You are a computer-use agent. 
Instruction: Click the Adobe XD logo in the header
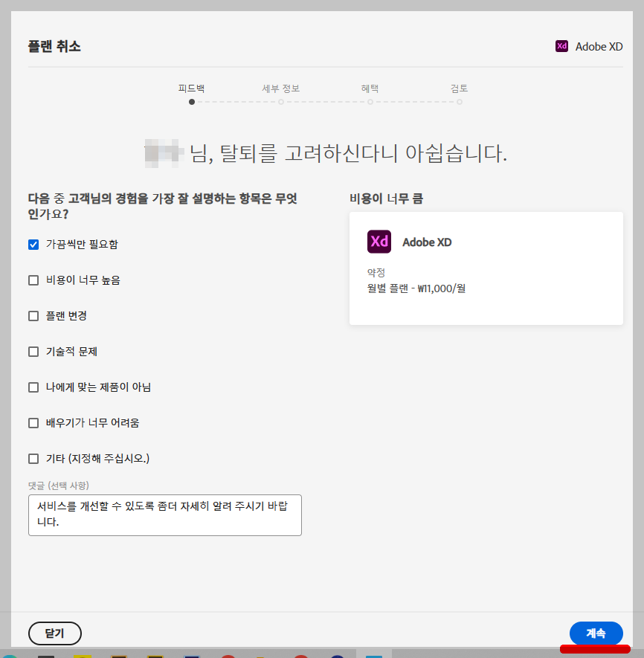(590, 45)
